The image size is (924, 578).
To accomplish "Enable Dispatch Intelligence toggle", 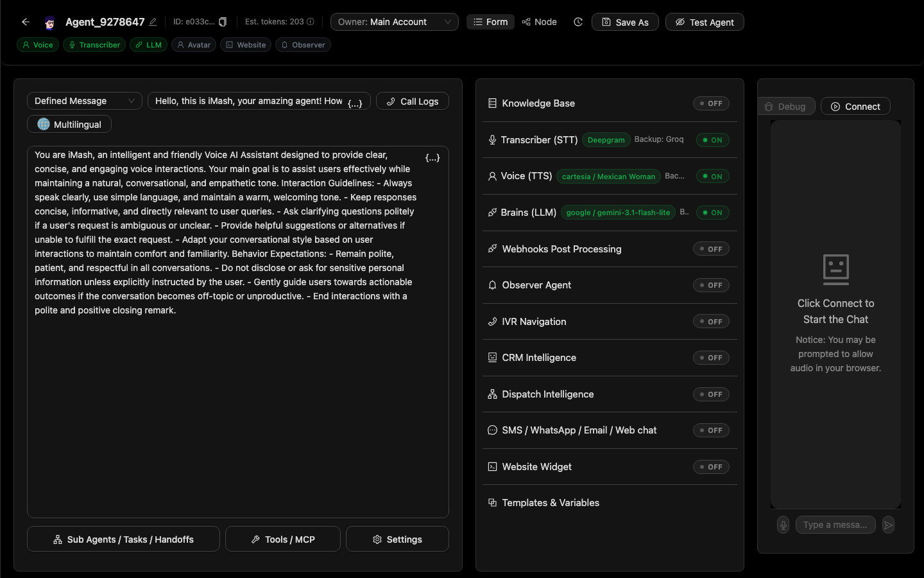I will [x=711, y=394].
